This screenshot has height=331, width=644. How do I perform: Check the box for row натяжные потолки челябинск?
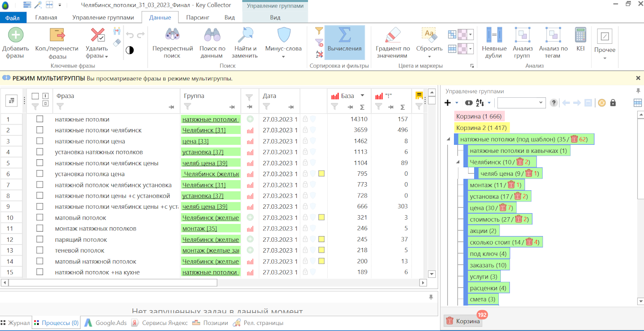[39, 130]
